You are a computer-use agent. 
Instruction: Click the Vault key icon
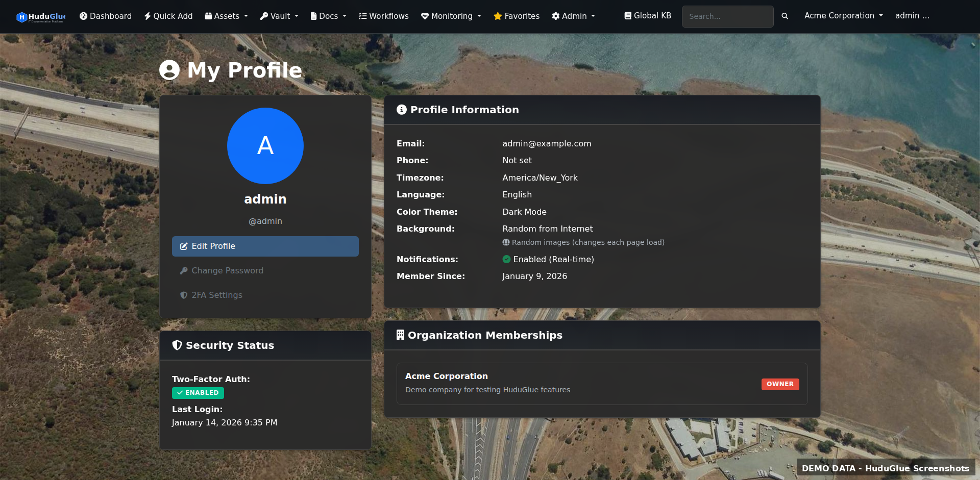click(264, 16)
